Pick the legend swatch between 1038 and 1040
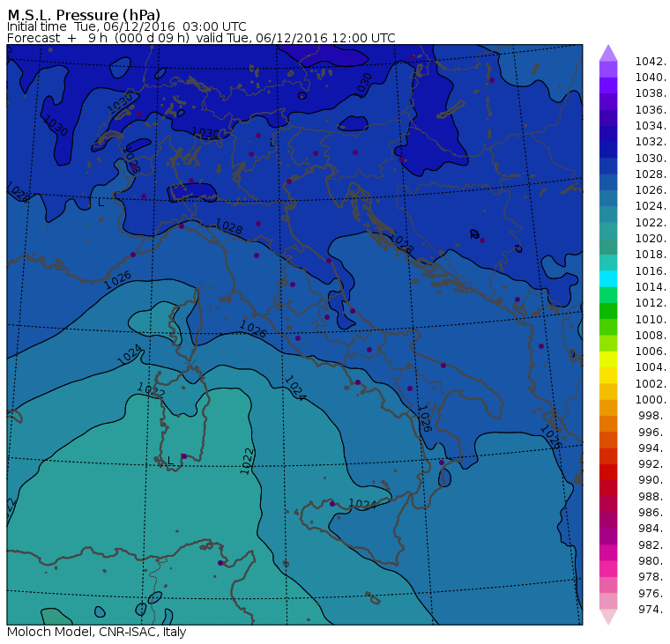 pyautogui.click(x=608, y=85)
